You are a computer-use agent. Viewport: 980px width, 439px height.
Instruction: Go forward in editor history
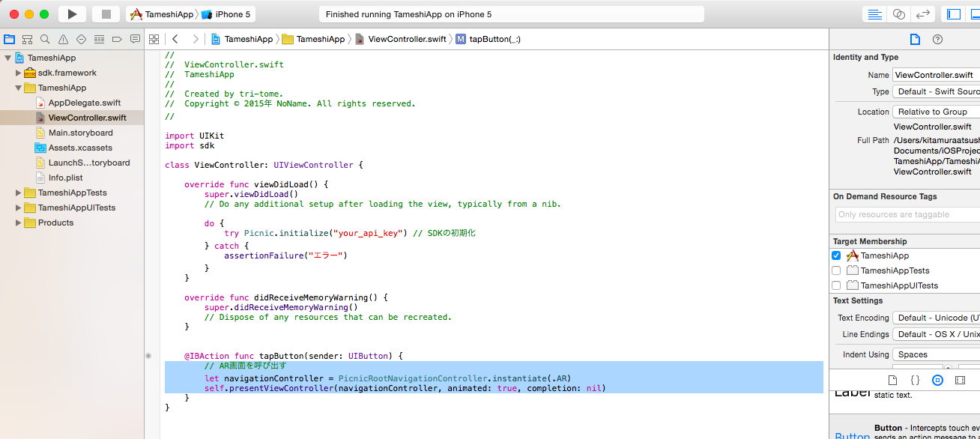196,39
